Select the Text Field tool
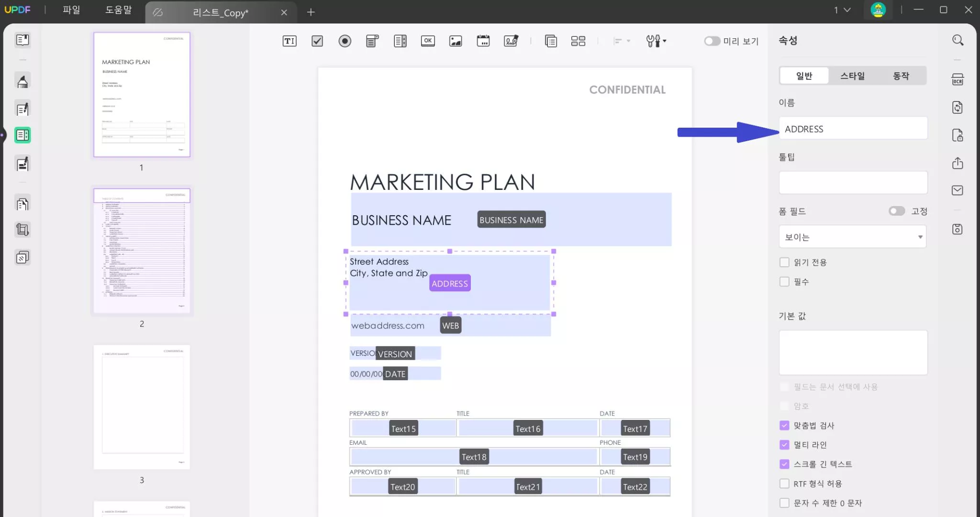The width and height of the screenshot is (980, 517). [290, 41]
